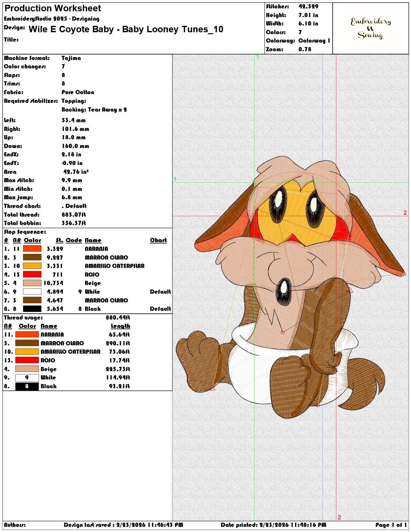
Task: Click the EndX value 2.18 in
Action: (x=72, y=154)
